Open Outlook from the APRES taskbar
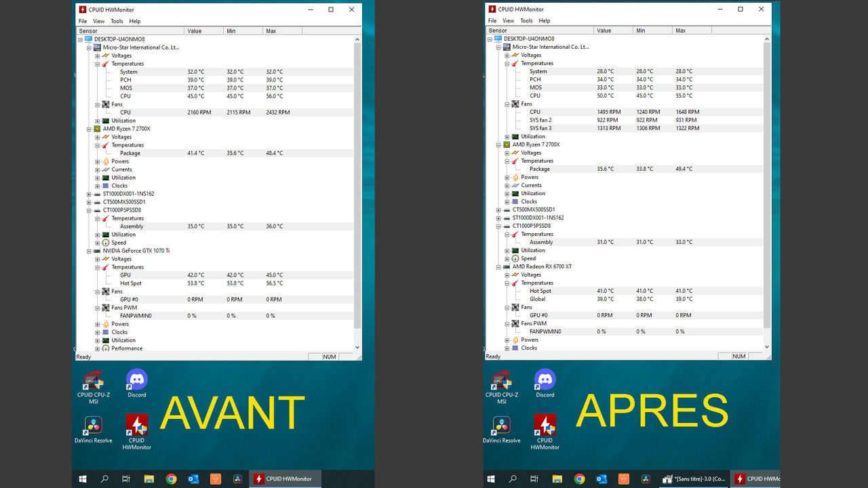Viewport: 868px width, 488px height. 602,479
